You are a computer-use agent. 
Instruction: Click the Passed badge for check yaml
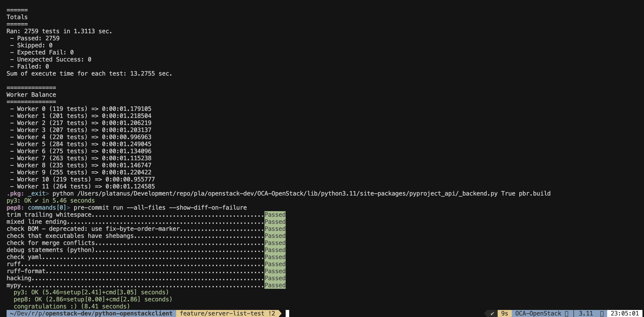275,257
